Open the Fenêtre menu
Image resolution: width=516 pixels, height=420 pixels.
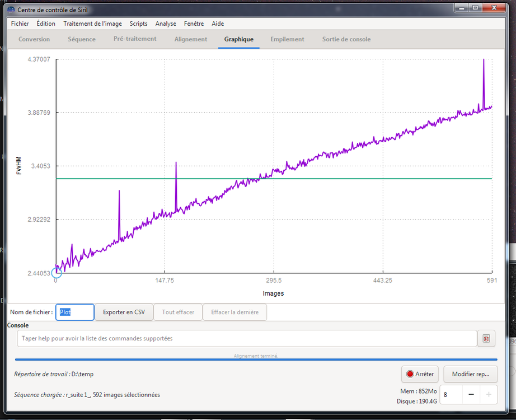click(194, 24)
